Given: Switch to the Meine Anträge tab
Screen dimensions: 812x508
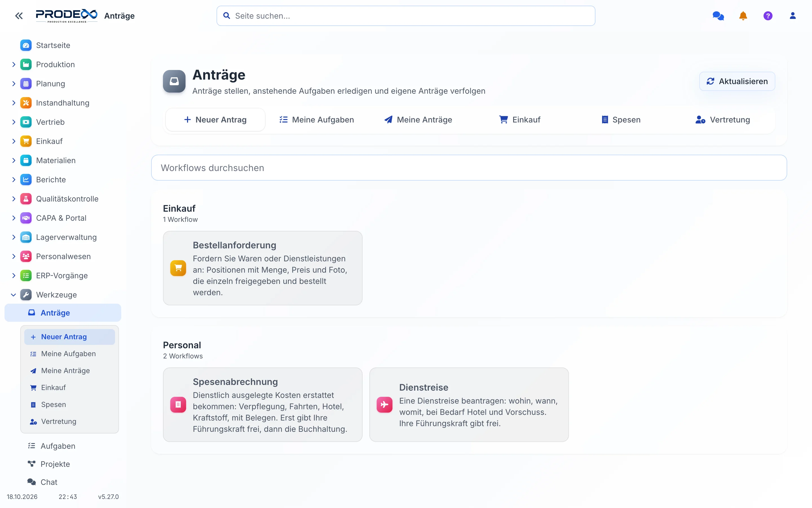Looking at the screenshot, I should coord(418,120).
